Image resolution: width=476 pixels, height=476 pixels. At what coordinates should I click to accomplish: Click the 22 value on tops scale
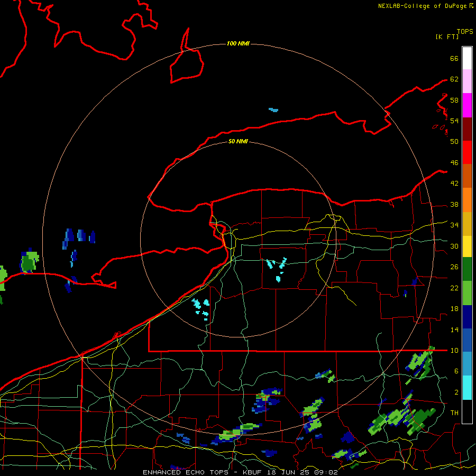(x=454, y=288)
